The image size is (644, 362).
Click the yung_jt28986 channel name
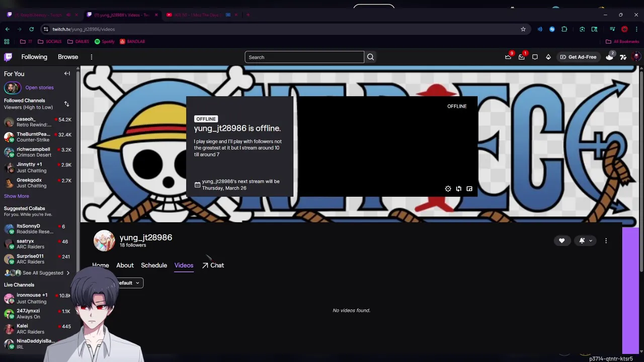coord(146,237)
